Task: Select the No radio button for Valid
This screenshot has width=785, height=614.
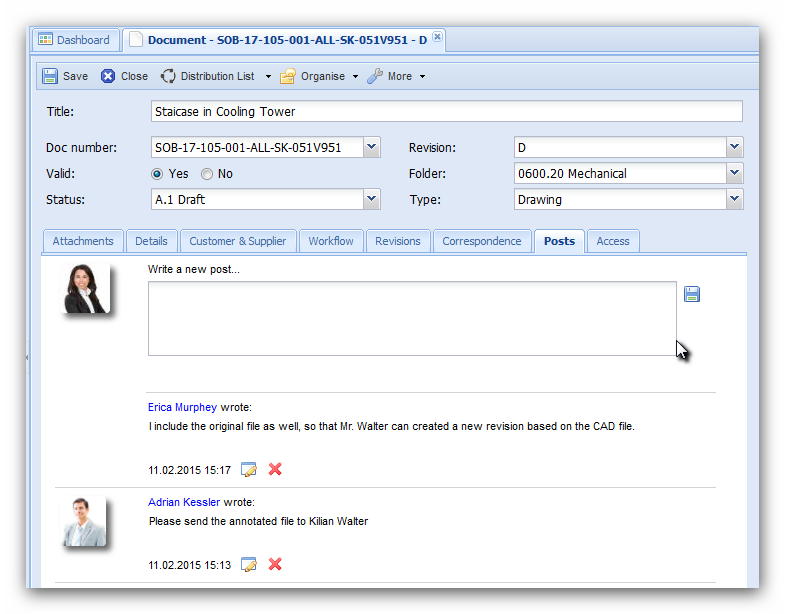Action: point(207,174)
